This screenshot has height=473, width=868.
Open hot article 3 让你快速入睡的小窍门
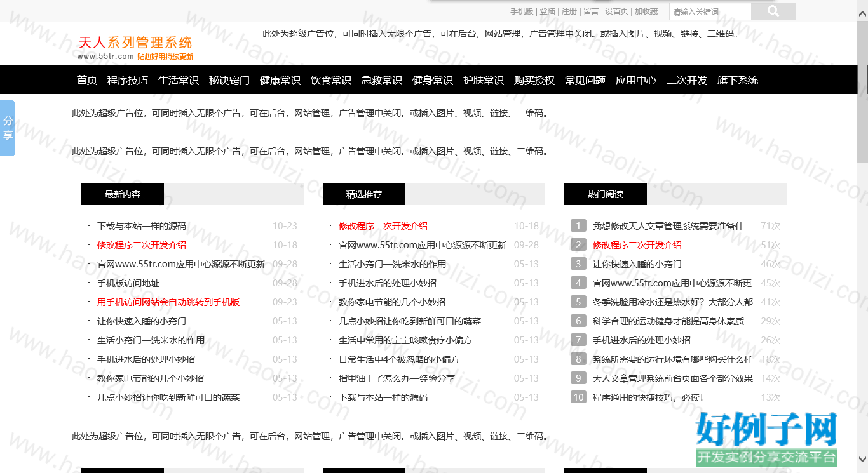pyautogui.click(x=637, y=264)
